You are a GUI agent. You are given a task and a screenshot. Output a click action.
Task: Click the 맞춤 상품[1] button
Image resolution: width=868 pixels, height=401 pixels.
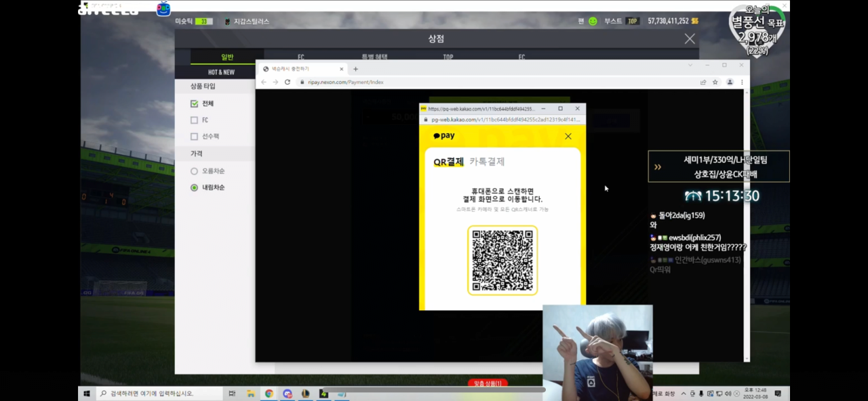click(x=488, y=384)
